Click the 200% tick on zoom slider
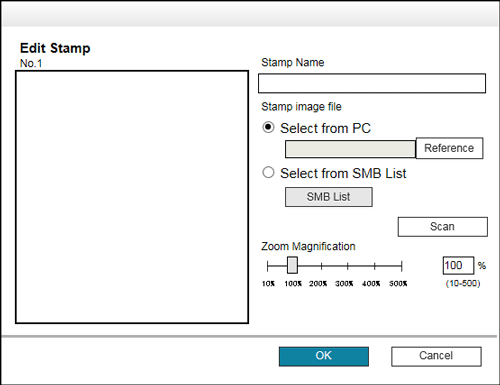The height and width of the screenshot is (385, 500). [321, 266]
